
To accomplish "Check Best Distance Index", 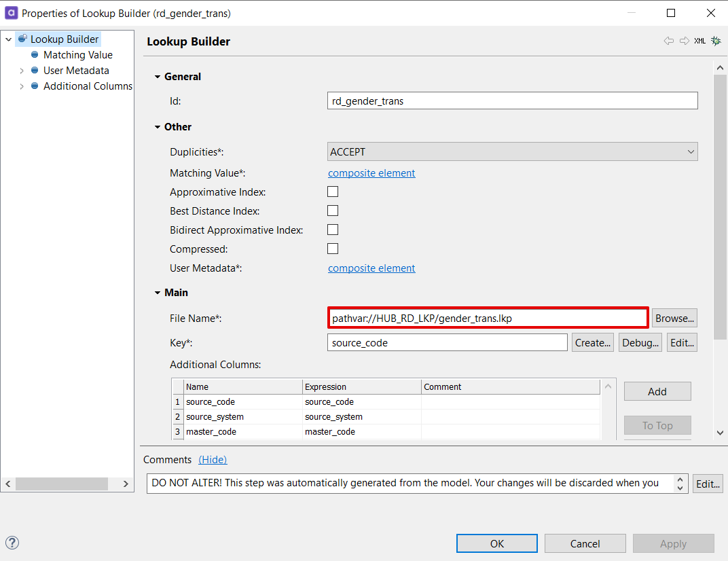I will (x=333, y=211).
